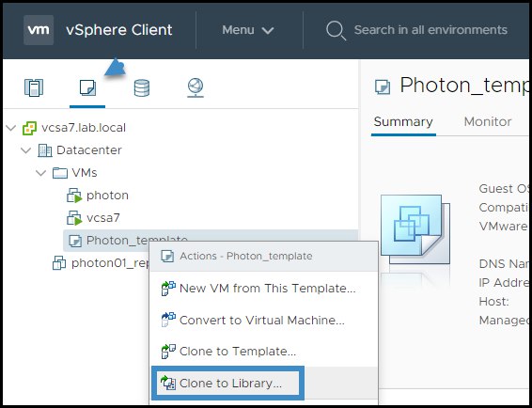This screenshot has width=532, height=408.
Task: Click the vcsa7 running VM icon
Action: [x=74, y=218]
